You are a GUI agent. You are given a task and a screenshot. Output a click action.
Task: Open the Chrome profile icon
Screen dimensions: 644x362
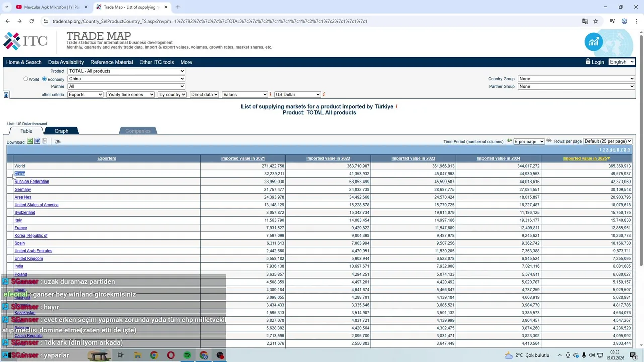(624, 21)
